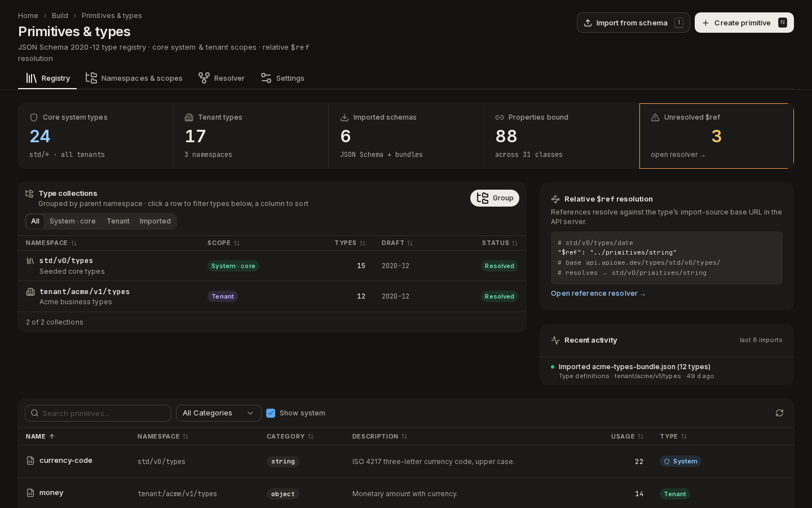Sort collections by Draft column

[x=397, y=243]
